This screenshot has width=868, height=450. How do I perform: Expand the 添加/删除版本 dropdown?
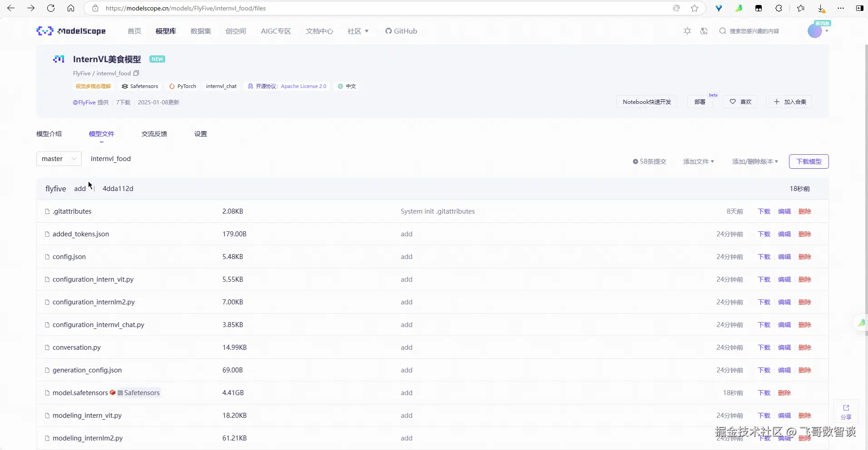(x=755, y=161)
